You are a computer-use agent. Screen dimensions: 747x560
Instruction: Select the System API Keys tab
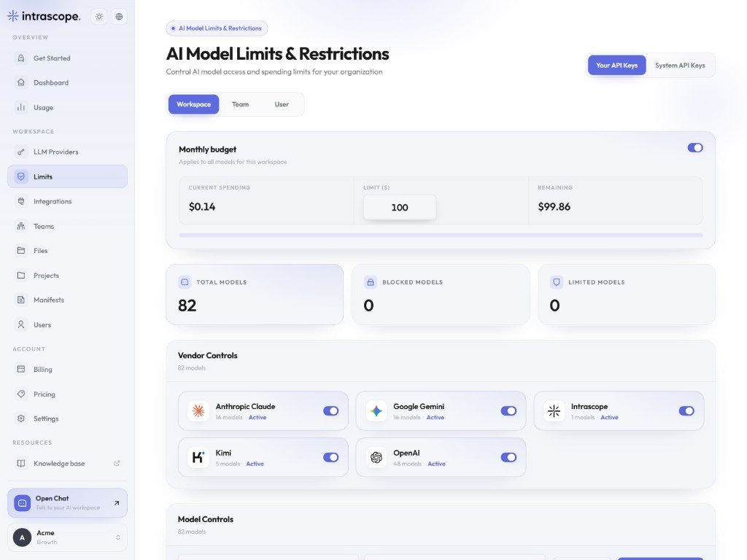(680, 65)
